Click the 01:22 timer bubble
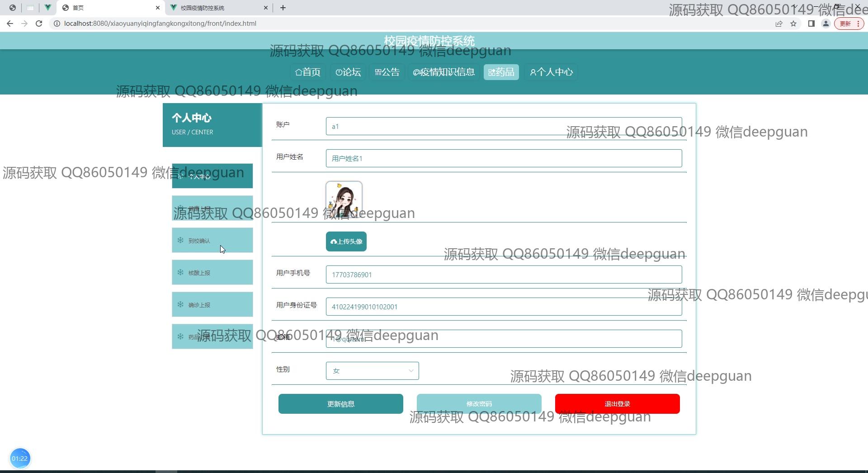Viewport: 868px width, 473px height. 20,459
